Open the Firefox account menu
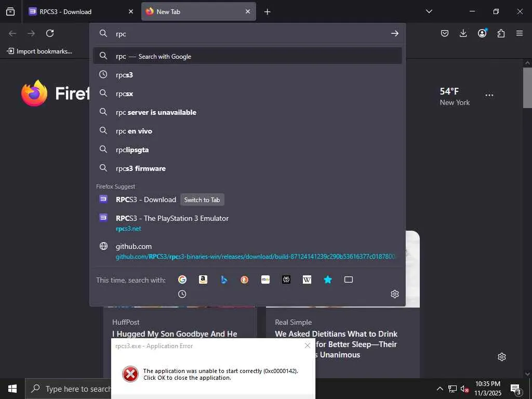Viewport: 532px width, 399px height. coord(482,33)
